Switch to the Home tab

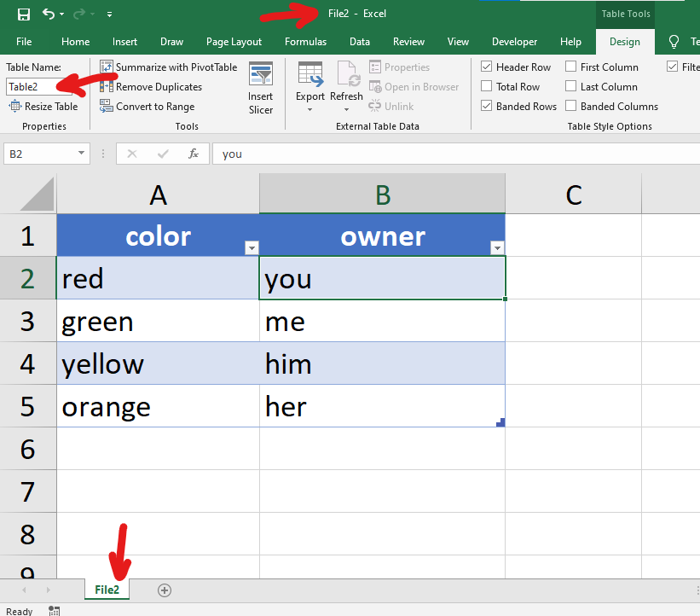point(75,42)
